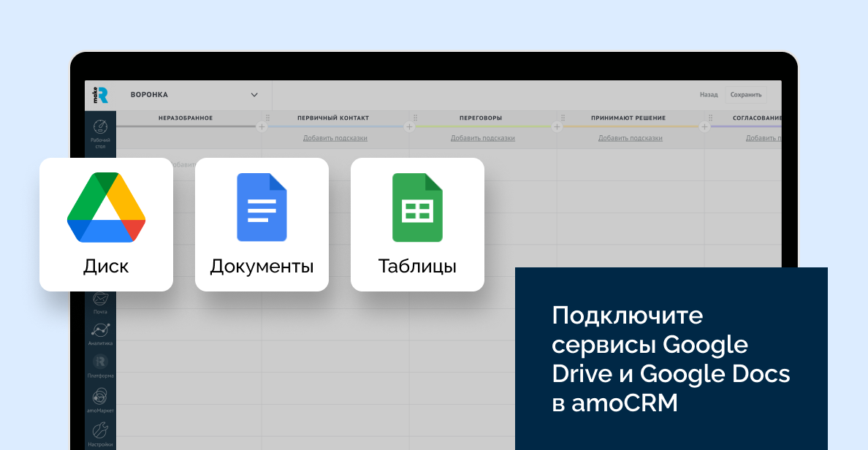Select the Переговоры stage header
The width and height of the screenshot is (868, 450).
pos(481,118)
